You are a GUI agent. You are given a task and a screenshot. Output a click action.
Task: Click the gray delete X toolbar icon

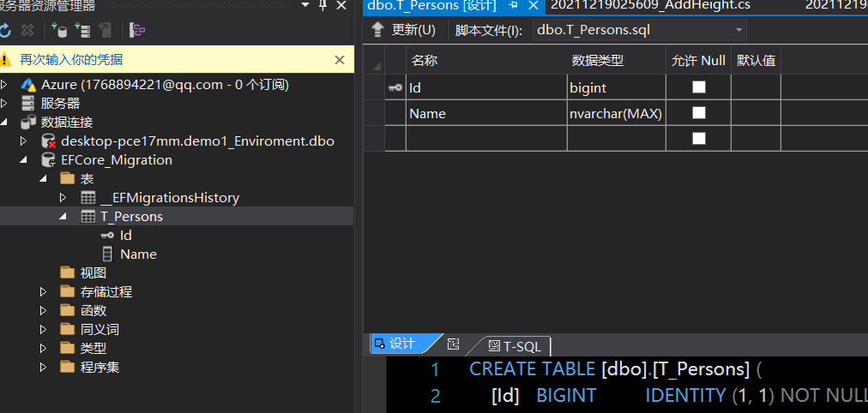click(x=27, y=30)
